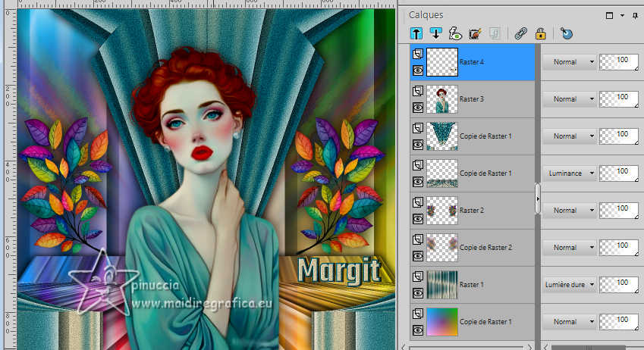The height and width of the screenshot is (350, 644).
Task: Click the layer list horizontal scrollbar
Action: [x=467, y=347]
